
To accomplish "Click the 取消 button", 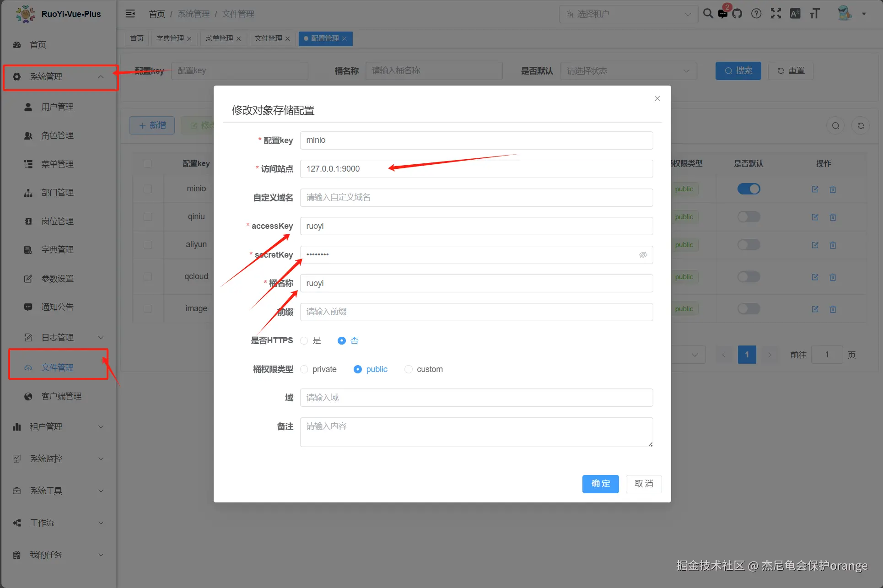I will [x=643, y=484].
